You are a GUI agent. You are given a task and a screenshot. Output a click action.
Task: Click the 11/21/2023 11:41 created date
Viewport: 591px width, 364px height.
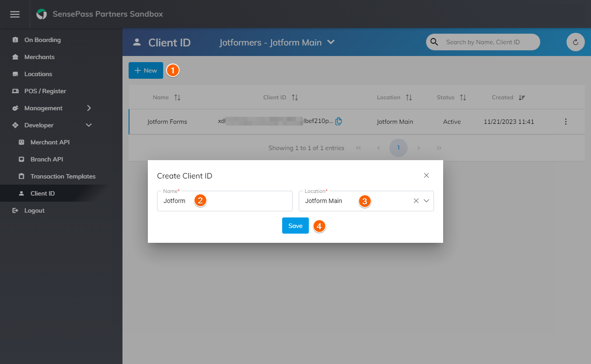pyautogui.click(x=509, y=122)
